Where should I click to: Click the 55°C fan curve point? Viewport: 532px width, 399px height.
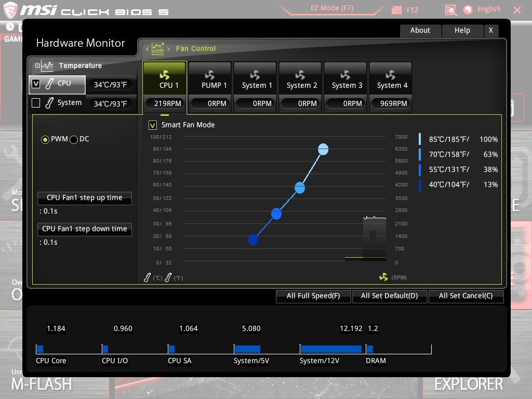(x=276, y=214)
